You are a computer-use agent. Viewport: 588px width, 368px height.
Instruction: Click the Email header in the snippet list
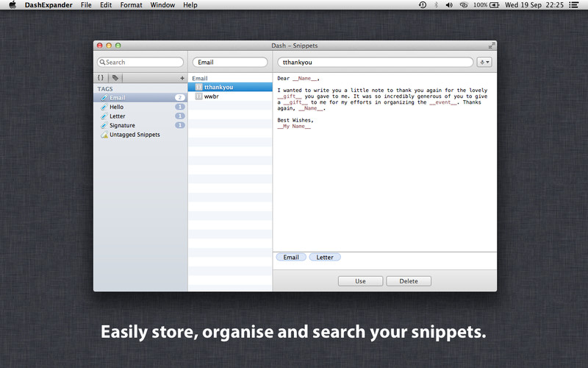[200, 78]
